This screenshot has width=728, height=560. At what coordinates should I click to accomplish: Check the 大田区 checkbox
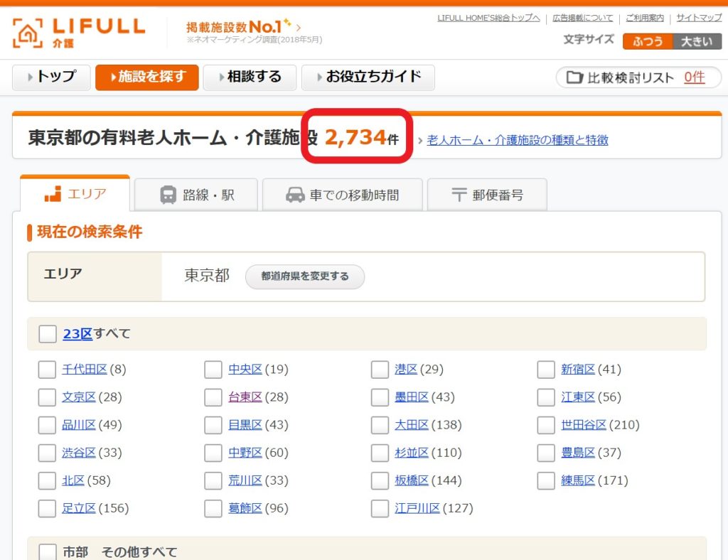pyautogui.click(x=380, y=426)
